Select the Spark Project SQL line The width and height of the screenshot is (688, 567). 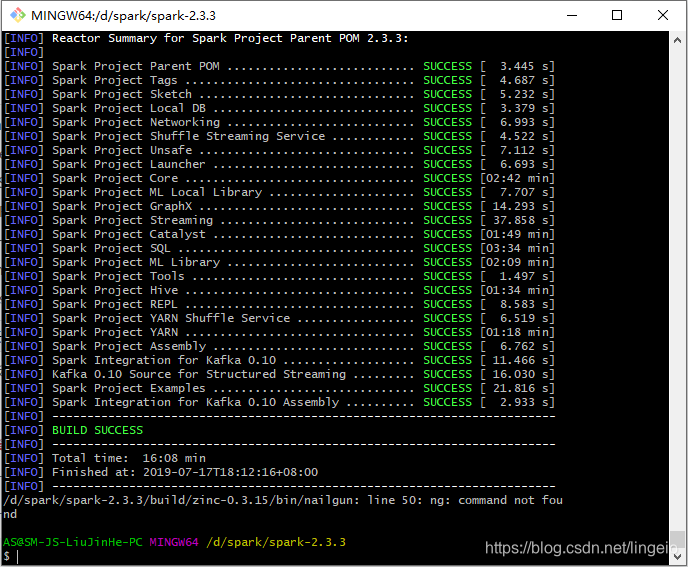point(280,249)
